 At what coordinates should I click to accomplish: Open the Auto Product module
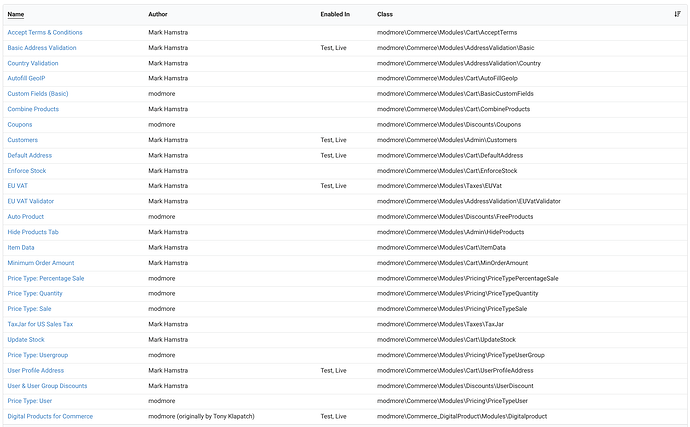26,216
